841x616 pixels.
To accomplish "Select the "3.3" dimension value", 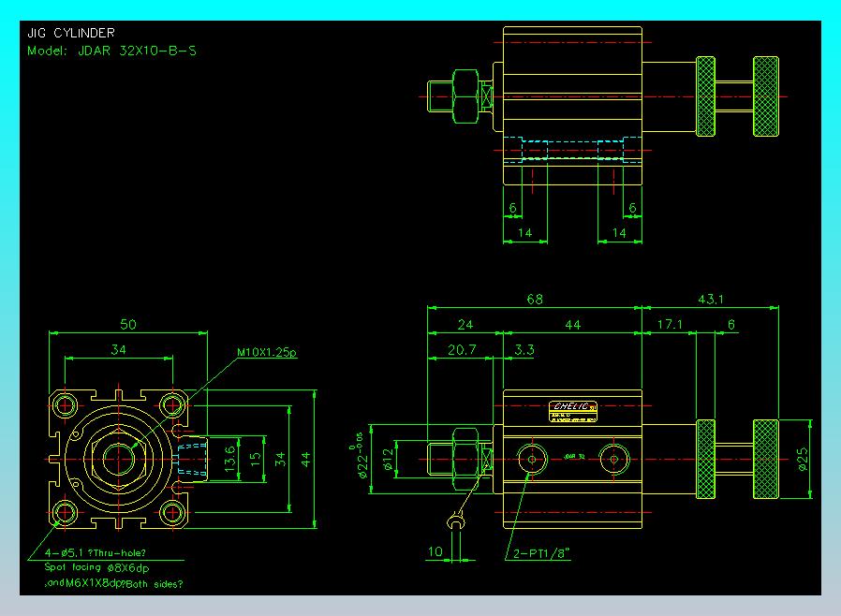I will pos(524,350).
